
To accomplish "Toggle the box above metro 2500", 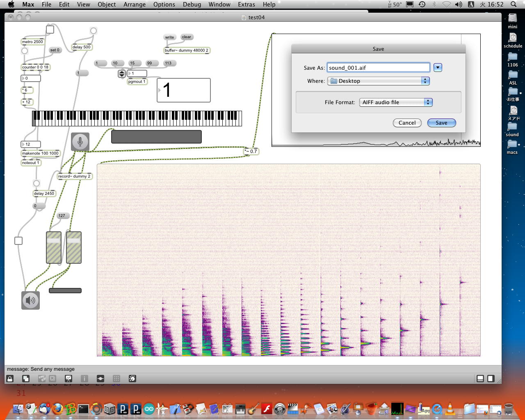I will (50, 30).
